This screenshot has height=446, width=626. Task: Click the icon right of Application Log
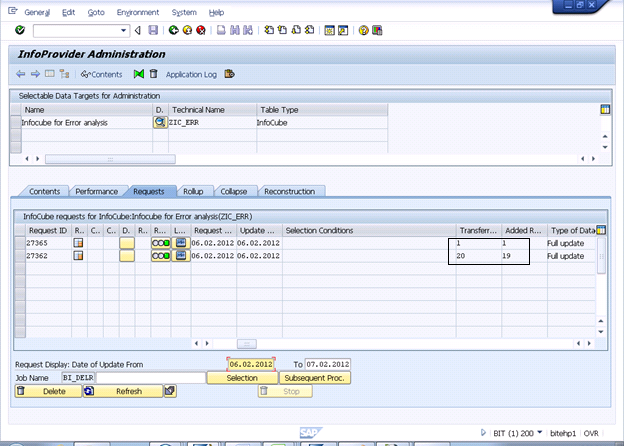pyautogui.click(x=229, y=74)
